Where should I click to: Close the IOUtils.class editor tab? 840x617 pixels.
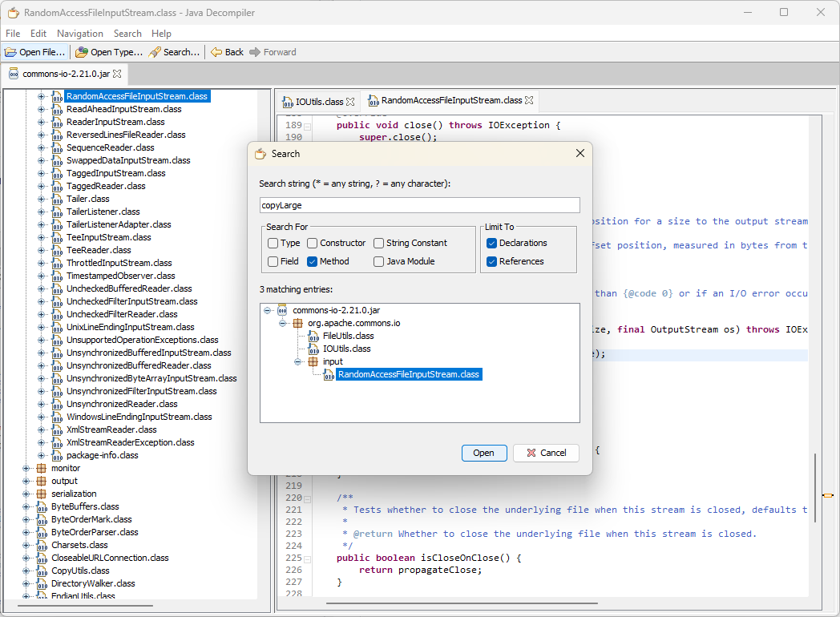pos(350,102)
